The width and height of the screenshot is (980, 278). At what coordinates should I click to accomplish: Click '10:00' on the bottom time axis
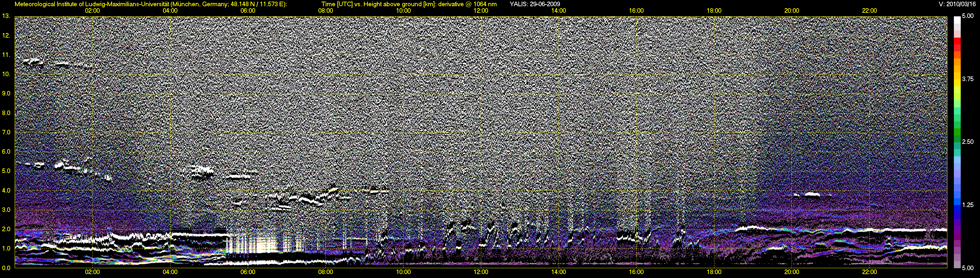(x=403, y=272)
